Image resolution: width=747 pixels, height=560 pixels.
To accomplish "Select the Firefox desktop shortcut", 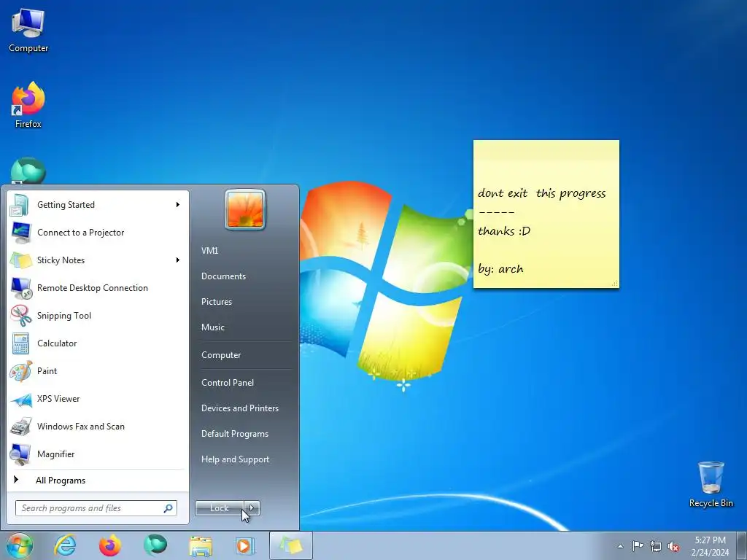I will pyautogui.click(x=28, y=105).
